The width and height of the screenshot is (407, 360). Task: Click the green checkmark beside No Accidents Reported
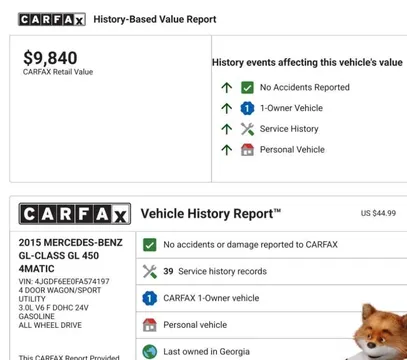pos(247,87)
